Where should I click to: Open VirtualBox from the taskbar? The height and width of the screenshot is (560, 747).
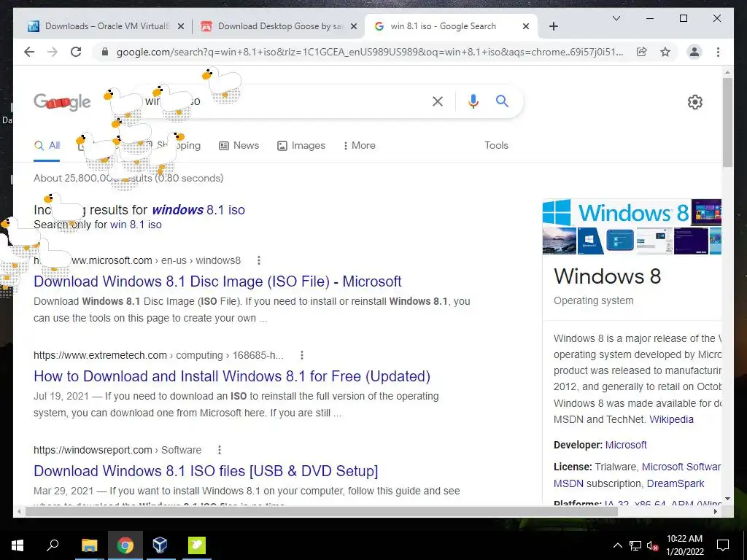160,545
